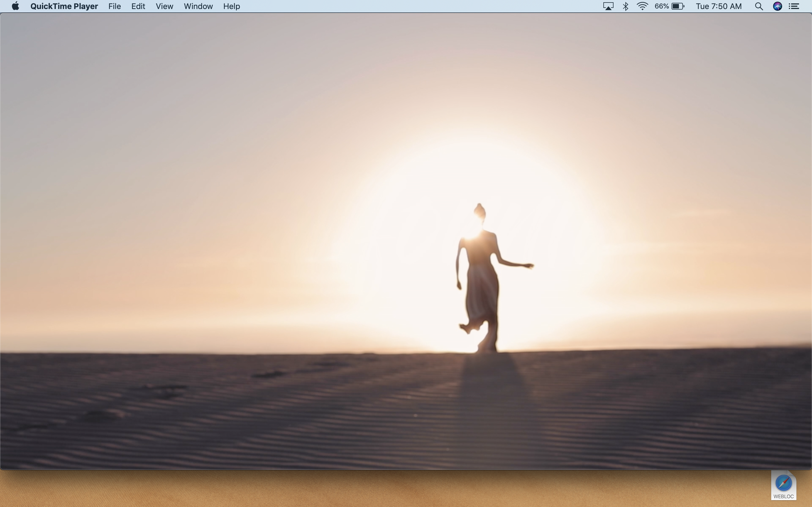Viewport: 812px width, 507px height.
Task: Open the QuickTime Player application menu
Action: [x=64, y=6]
